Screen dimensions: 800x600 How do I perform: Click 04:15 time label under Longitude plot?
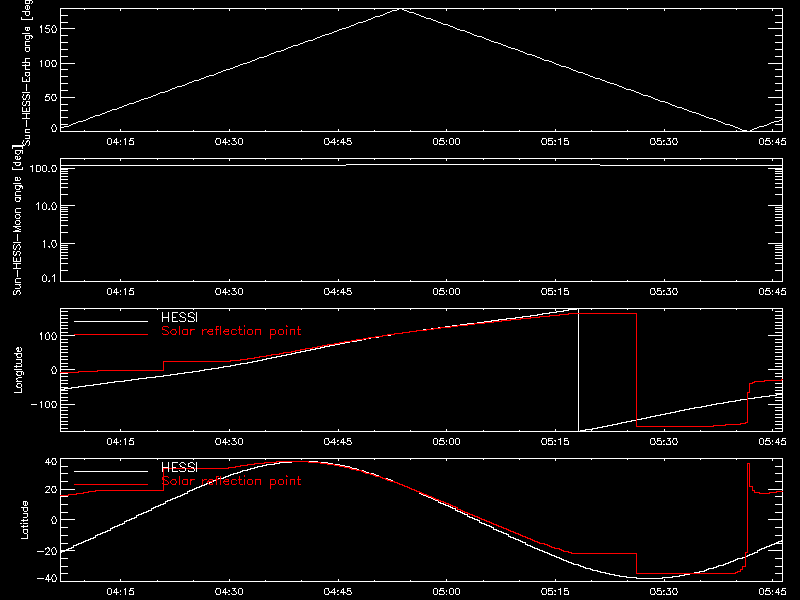pyautogui.click(x=120, y=441)
